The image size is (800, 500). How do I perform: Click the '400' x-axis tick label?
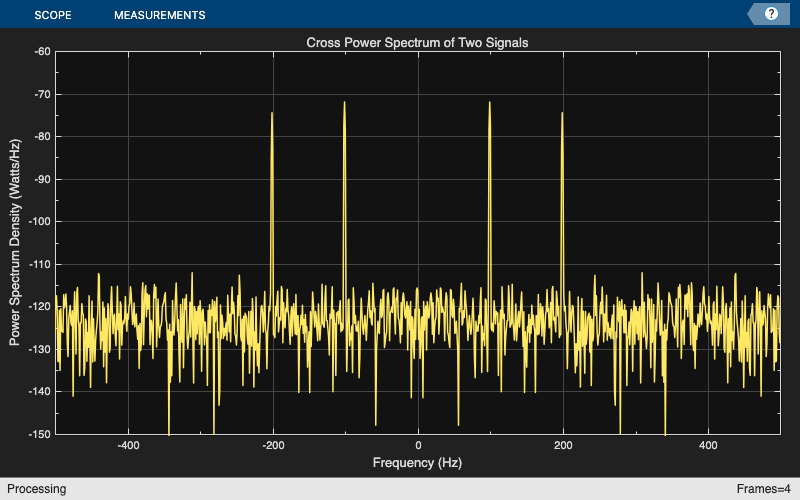708,445
